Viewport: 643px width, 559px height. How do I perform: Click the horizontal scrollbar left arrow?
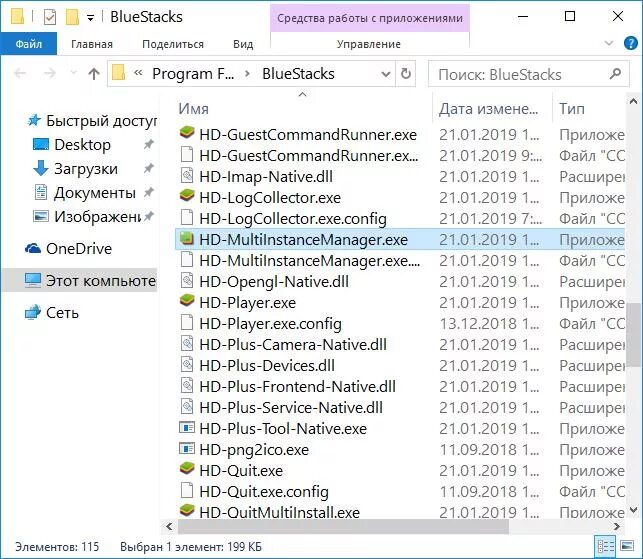point(169,526)
